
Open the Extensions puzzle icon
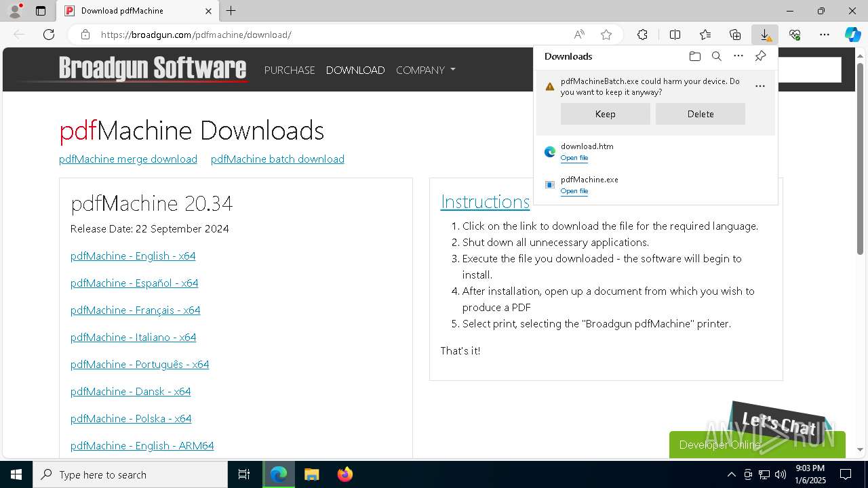coord(642,35)
